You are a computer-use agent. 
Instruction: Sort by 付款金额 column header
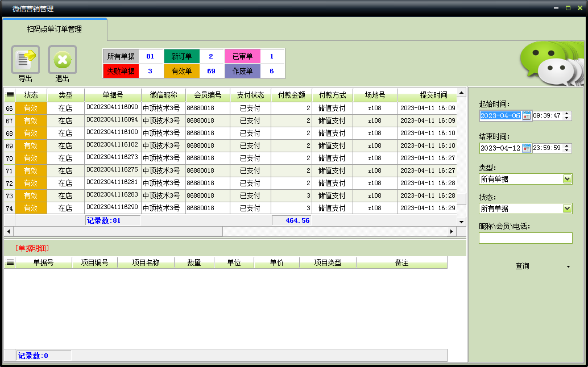pos(291,95)
